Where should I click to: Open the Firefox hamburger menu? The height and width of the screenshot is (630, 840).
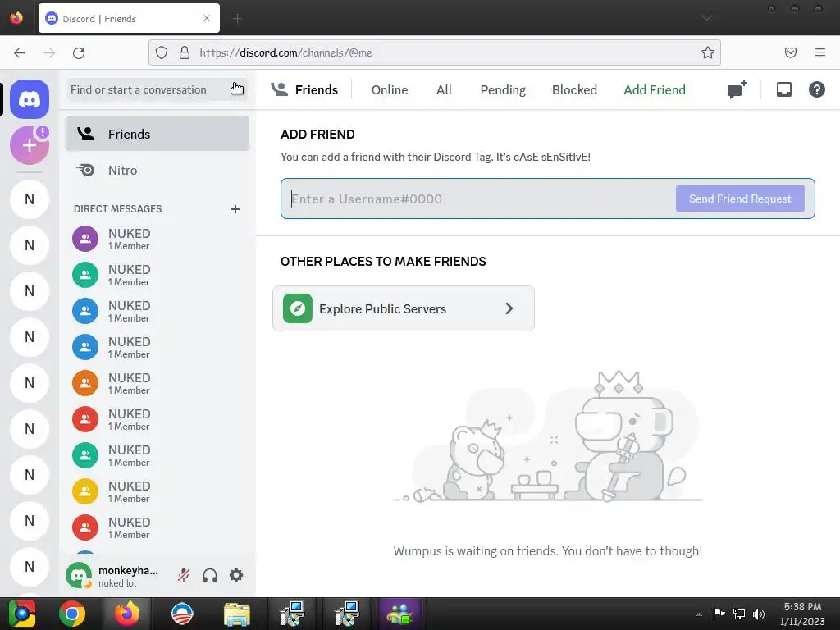click(820, 52)
